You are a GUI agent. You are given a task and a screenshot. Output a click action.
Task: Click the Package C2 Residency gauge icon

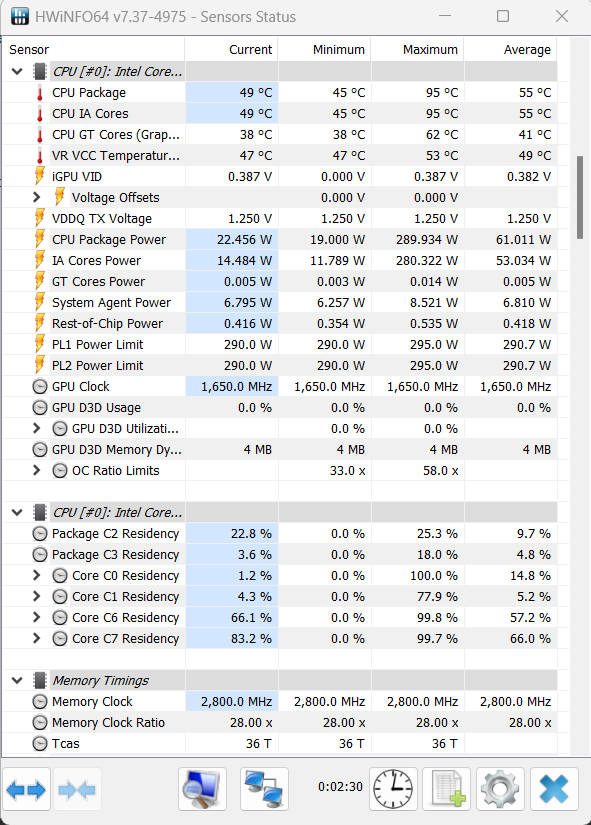39,534
